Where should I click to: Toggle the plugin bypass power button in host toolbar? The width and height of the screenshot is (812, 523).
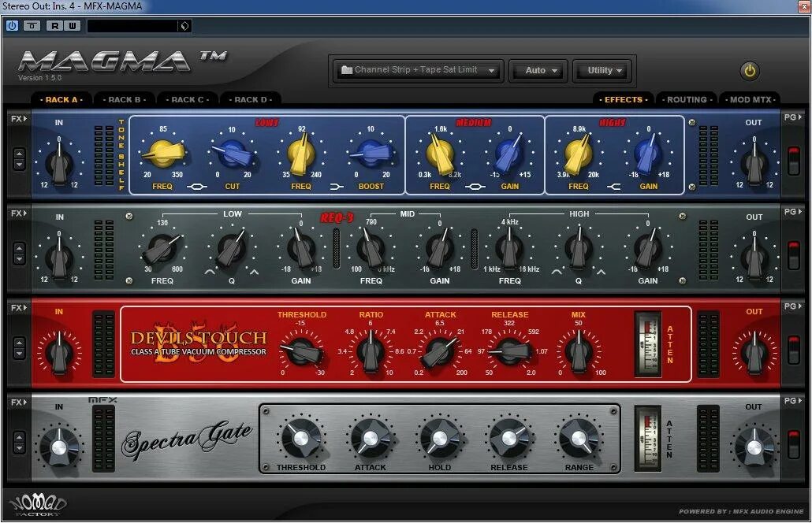tap(11, 25)
